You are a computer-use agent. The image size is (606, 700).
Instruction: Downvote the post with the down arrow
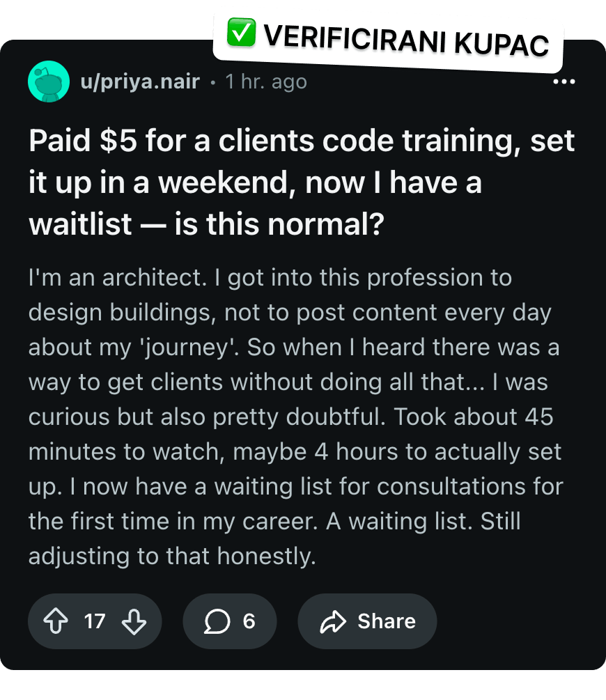click(x=134, y=621)
